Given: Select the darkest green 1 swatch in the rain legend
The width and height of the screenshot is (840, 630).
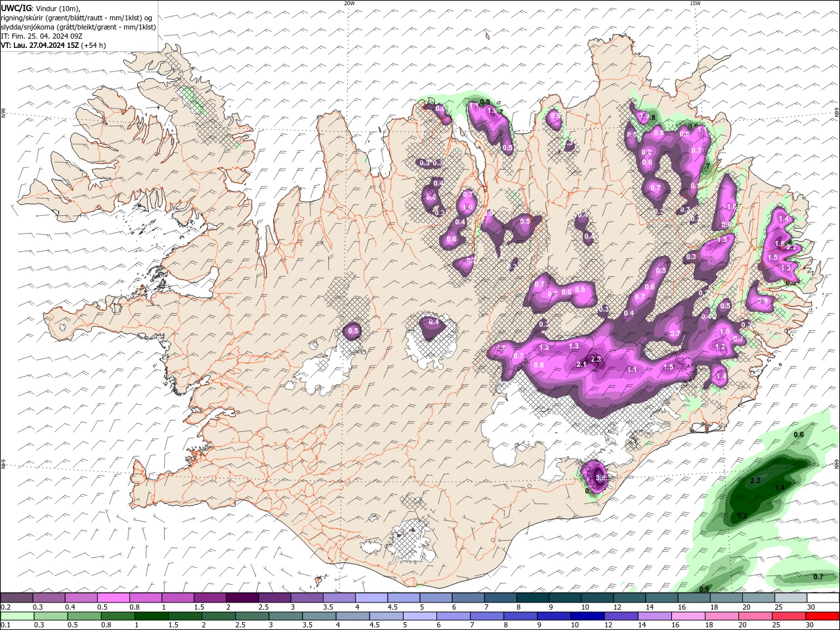Looking at the screenshot, I should pyautogui.click(x=151, y=616).
